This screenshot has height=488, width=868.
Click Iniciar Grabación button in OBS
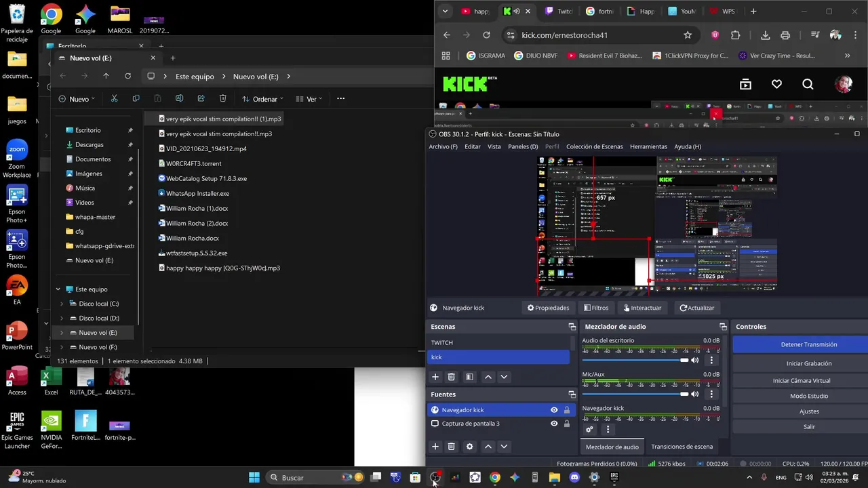pos(809,363)
